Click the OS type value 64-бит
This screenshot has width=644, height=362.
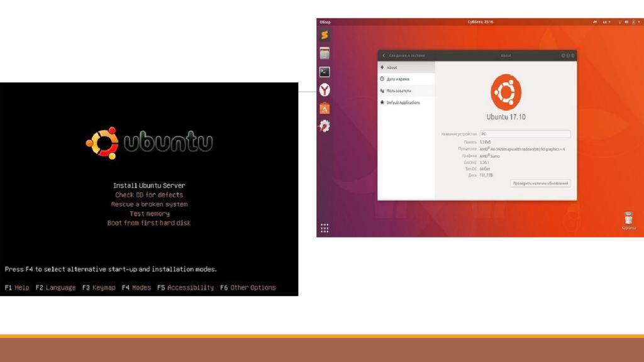(x=485, y=168)
